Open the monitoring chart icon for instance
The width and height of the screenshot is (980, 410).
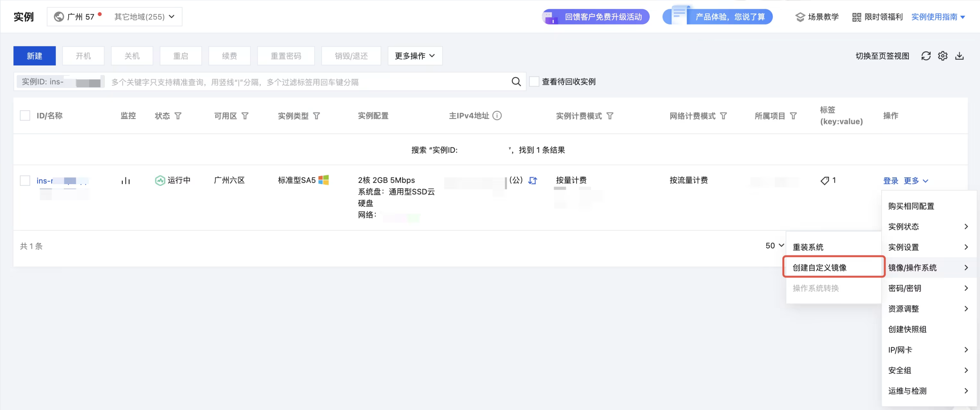coord(126,180)
